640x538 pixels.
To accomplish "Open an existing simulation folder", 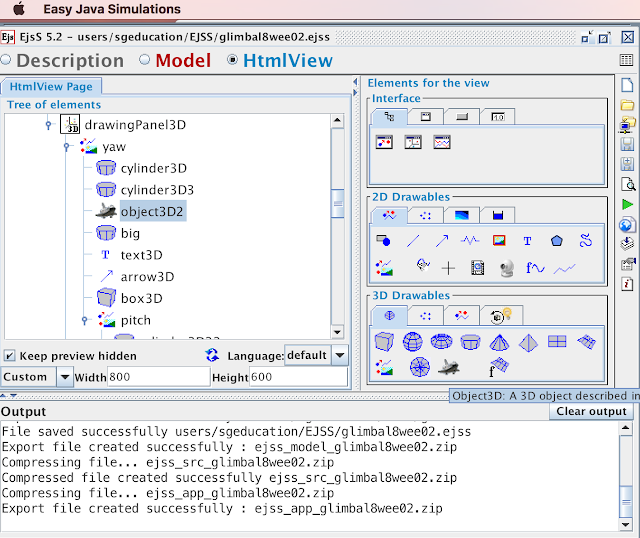I will (x=627, y=105).
